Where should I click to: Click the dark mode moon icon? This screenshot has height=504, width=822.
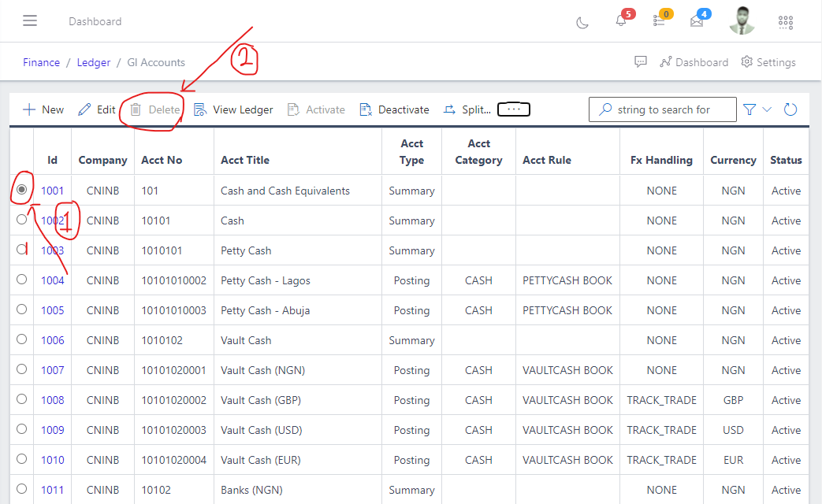click(x=582, y=23)
